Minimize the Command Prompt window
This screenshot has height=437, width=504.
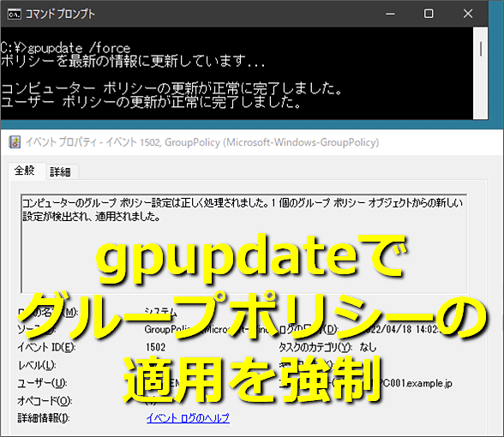(390, 14)
